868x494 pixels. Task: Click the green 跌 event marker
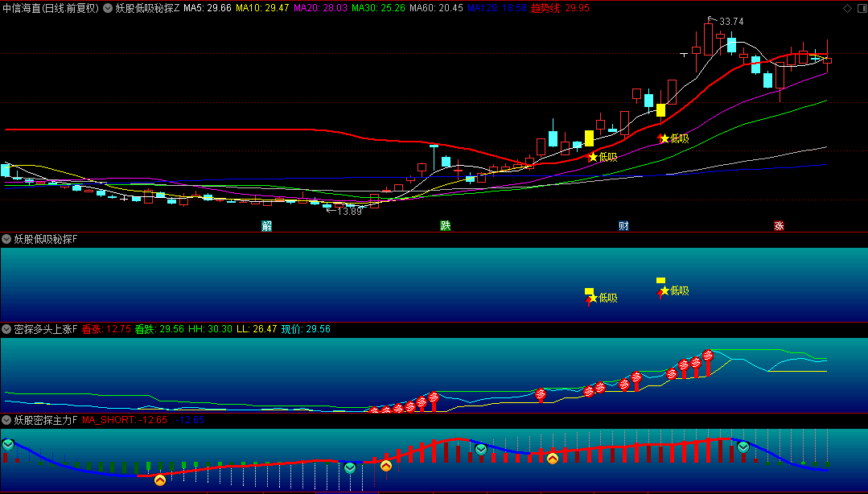coord(445,225)
